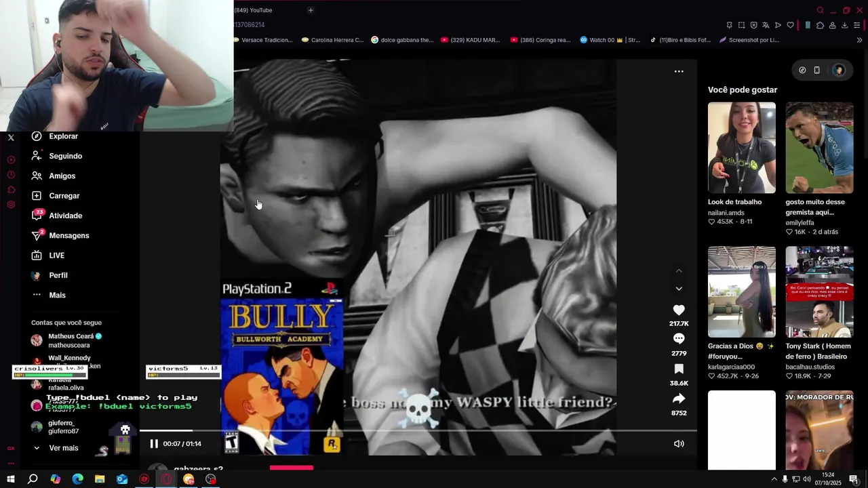Open Perfil page
Screen dimensions: 868x488
pos(50,275)
